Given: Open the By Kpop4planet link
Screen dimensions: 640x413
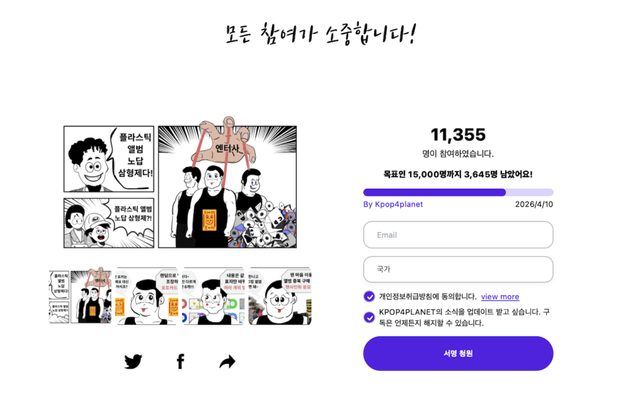Looking at the screenshot, I should [x=393, y=204].
